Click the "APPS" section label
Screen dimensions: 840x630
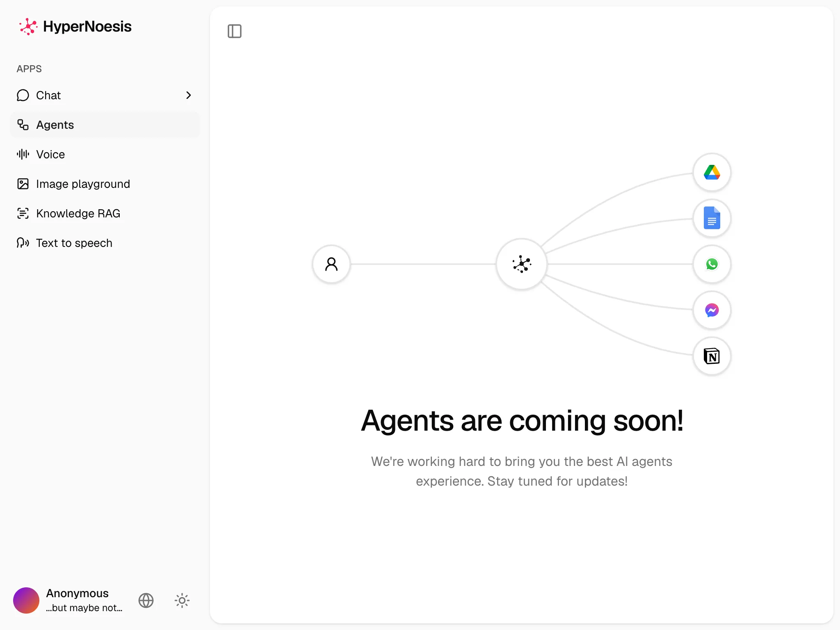click(29, 69)
